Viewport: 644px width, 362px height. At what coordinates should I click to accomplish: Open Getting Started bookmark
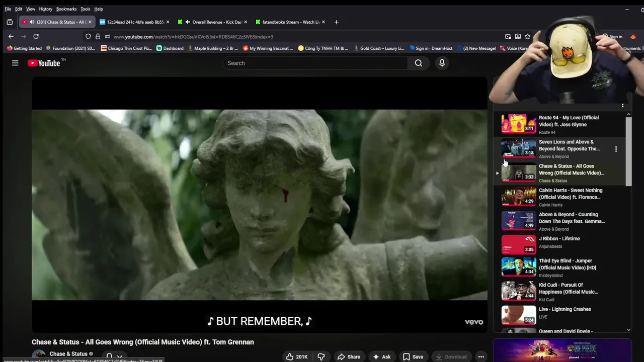pos(24,48)
